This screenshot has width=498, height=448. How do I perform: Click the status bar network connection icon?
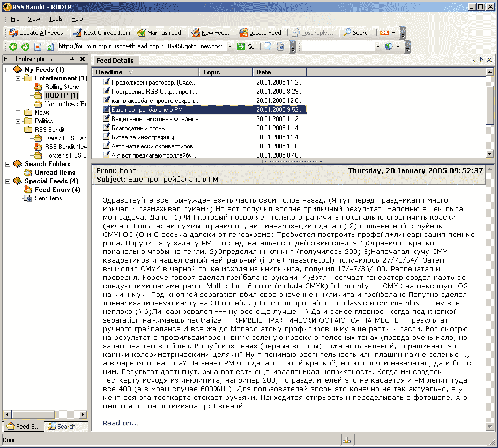pyautogui.click(x=346, y=440)
